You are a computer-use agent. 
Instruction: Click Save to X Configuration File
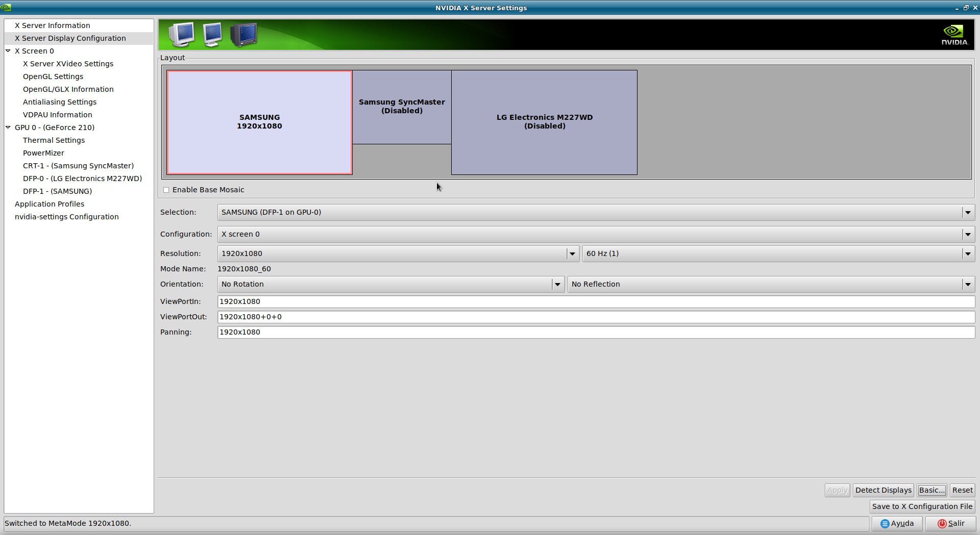coord(922,506)
